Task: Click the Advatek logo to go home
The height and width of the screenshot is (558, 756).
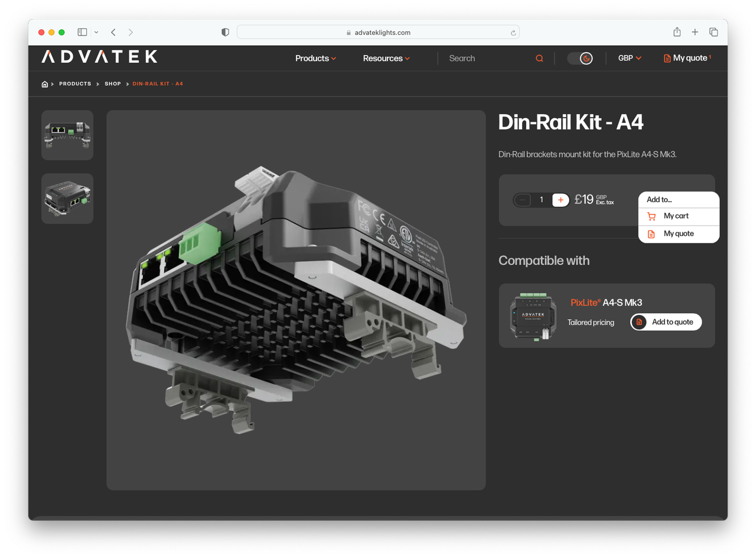Action: (x=98, y=57)
